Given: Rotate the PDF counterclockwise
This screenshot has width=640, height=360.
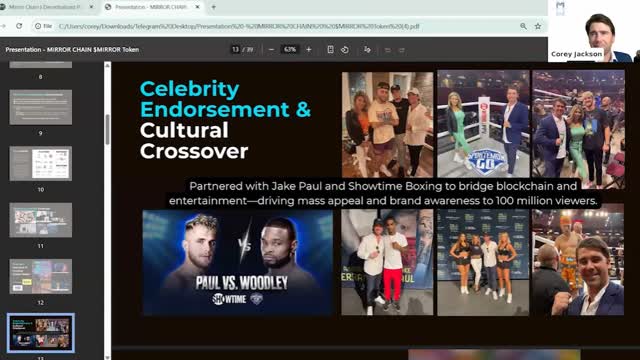Looking at the screenshot, I should 345,49.
